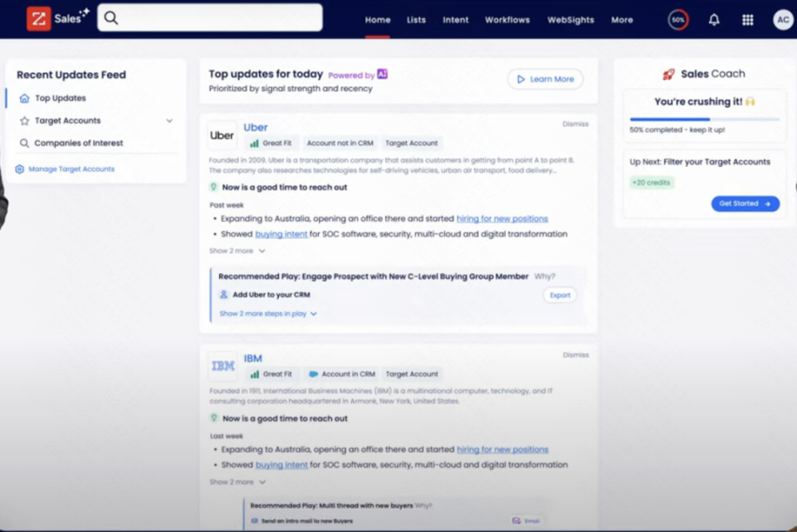Open Uber's hiring for new positions link

click(502, 219)
